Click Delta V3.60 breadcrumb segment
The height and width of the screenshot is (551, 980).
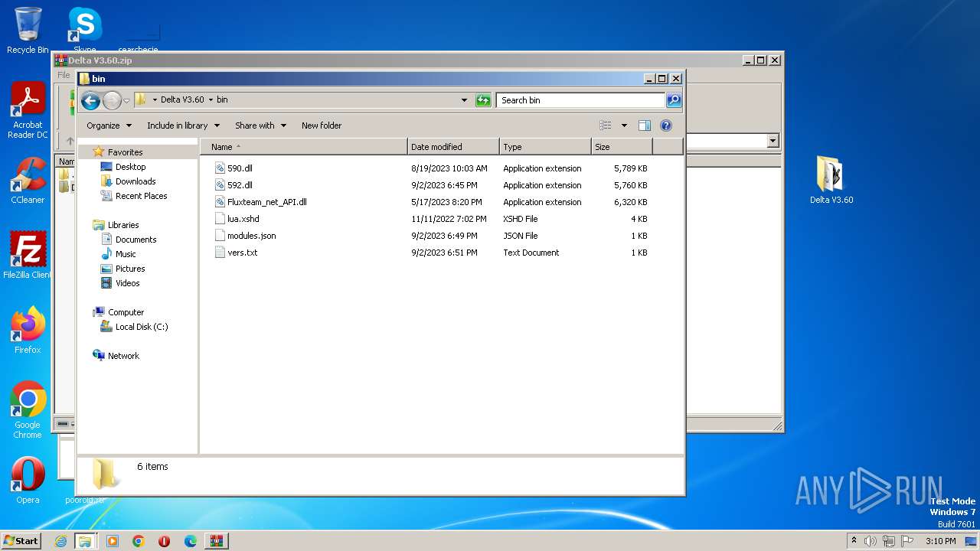182,100
